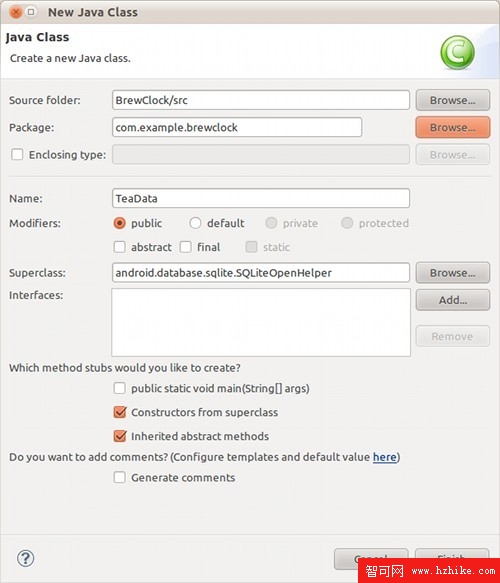This screenshot has width=500, height=583.
Task: Uncheck Constructors from superclass
Action: [x=119, y=412]
